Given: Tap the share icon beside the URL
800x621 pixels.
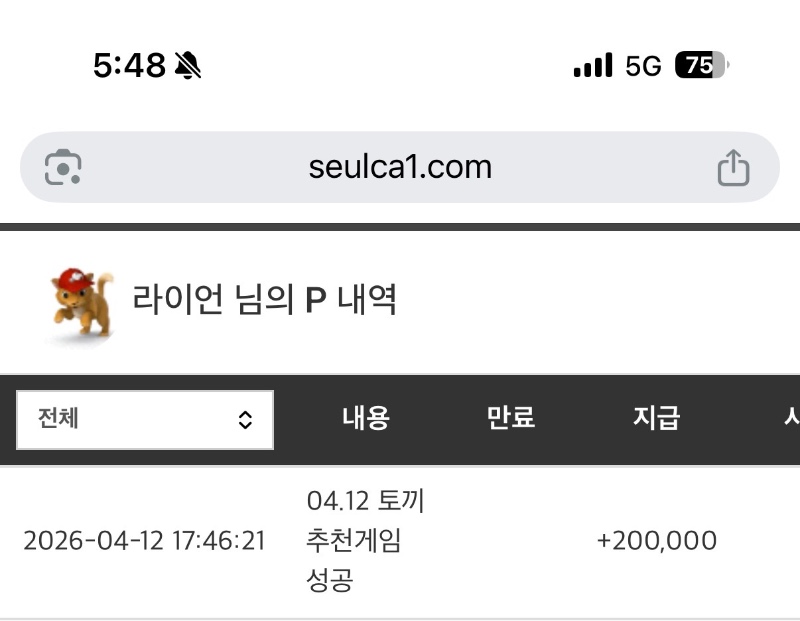Looking at the screenshot, I should 733,167.
